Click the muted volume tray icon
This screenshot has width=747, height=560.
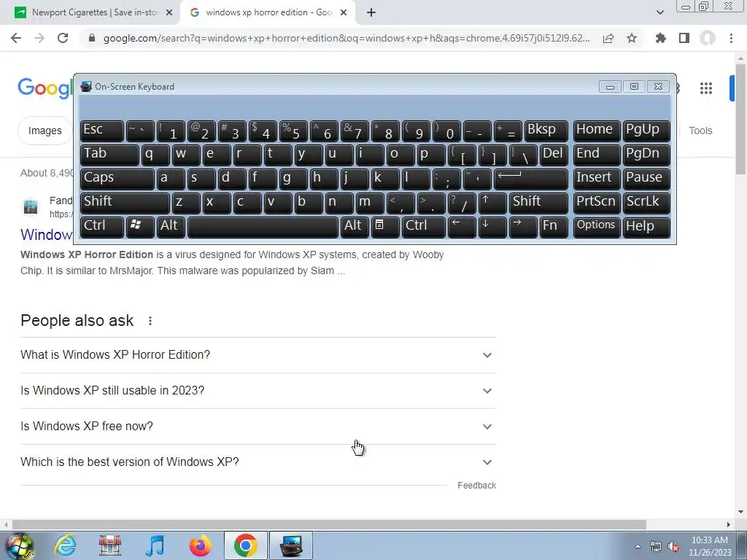[673, 547]
